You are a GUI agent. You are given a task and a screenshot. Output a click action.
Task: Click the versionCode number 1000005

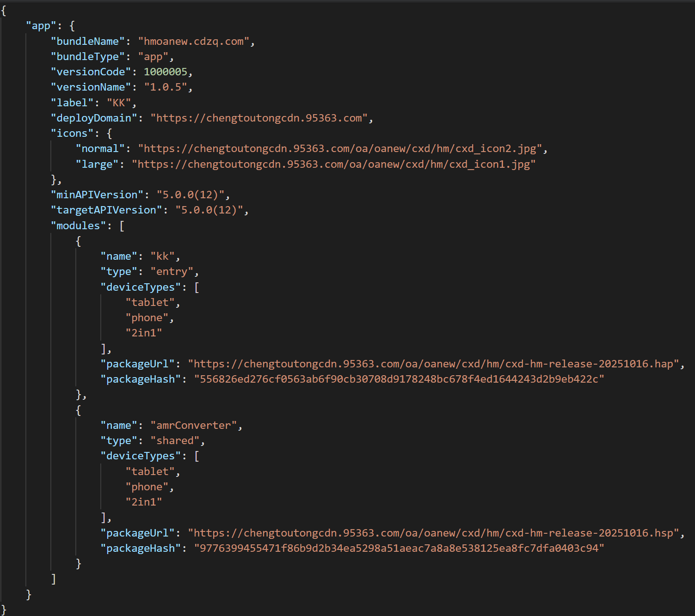pos(165,72)
